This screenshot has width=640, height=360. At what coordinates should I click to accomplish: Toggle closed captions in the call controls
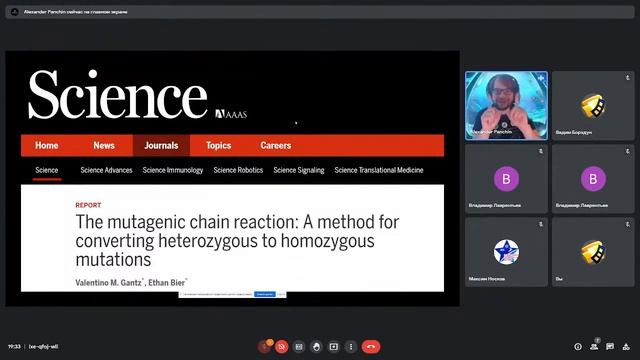pyautogui.click(x=299, y=347)
